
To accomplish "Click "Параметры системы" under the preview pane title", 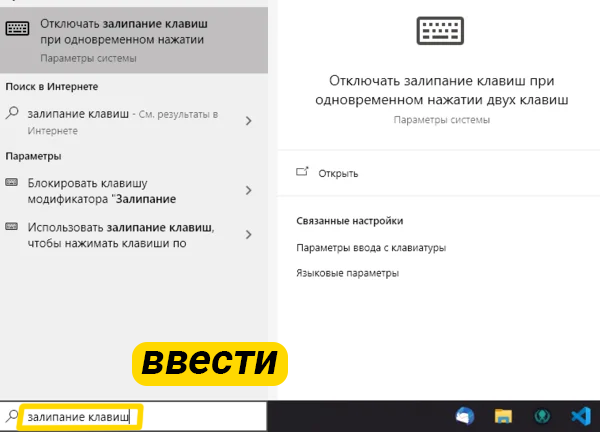I will [x=442, y=120].
